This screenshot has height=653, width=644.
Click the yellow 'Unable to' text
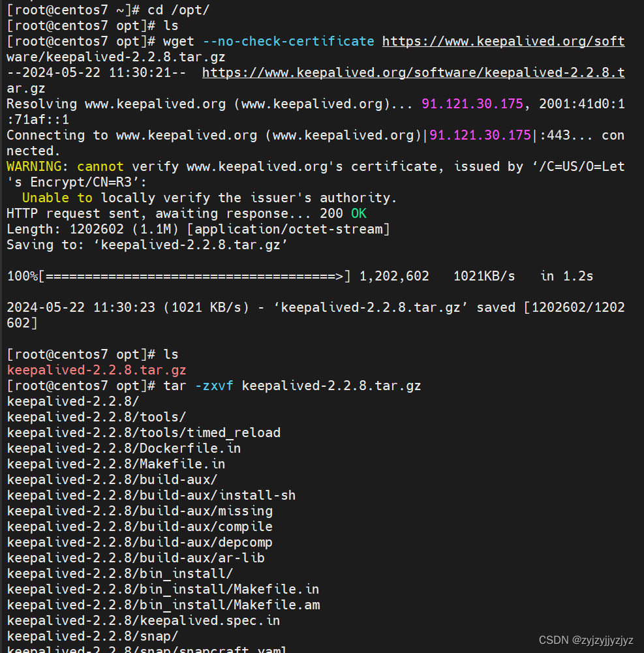tap(57, 198)
